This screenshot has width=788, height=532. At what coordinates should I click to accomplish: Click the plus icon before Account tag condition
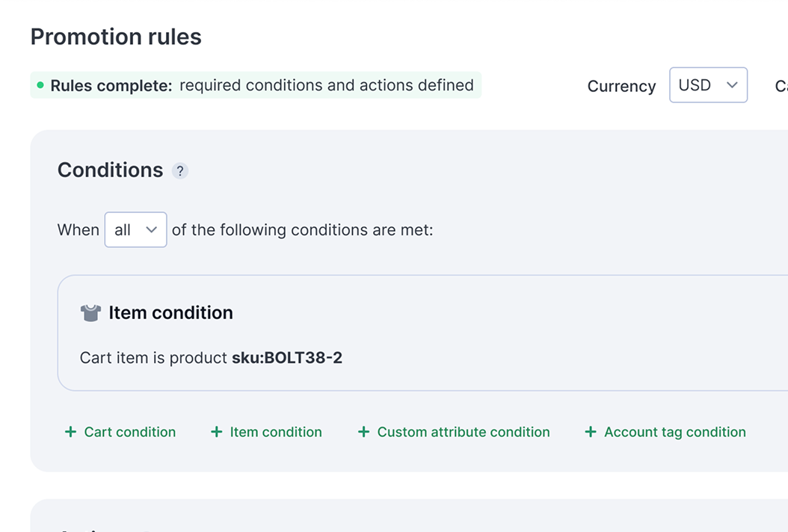pos(590,432)
